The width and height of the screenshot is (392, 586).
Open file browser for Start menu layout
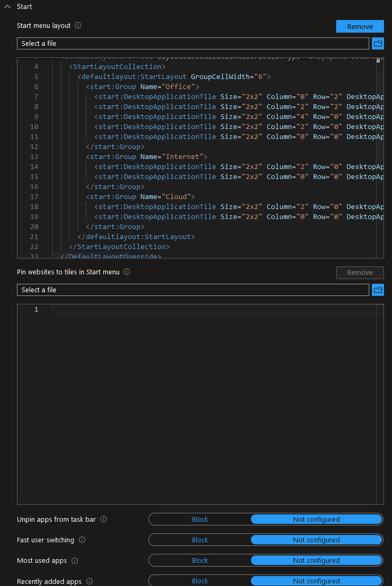pos(378,43)
